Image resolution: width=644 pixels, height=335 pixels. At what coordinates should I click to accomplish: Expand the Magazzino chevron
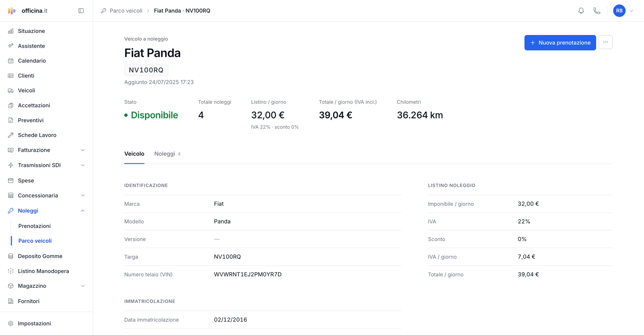tap(83, 286)
